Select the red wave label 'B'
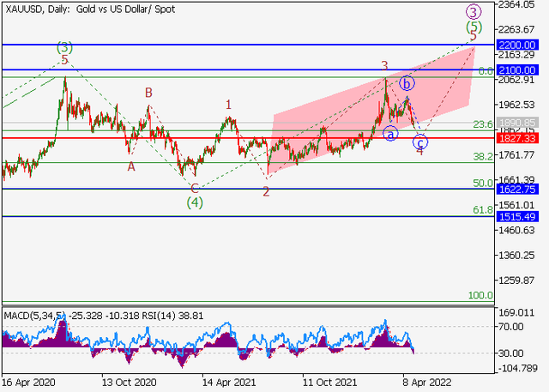Viewport: 549px width, 392px height. pyautogui.click(x=148, y=92)
